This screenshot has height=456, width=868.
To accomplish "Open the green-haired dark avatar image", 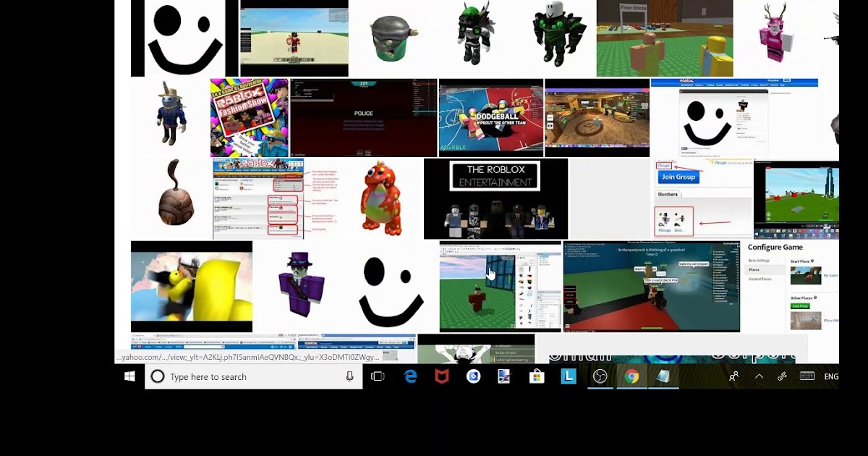I will coord(475,35).
